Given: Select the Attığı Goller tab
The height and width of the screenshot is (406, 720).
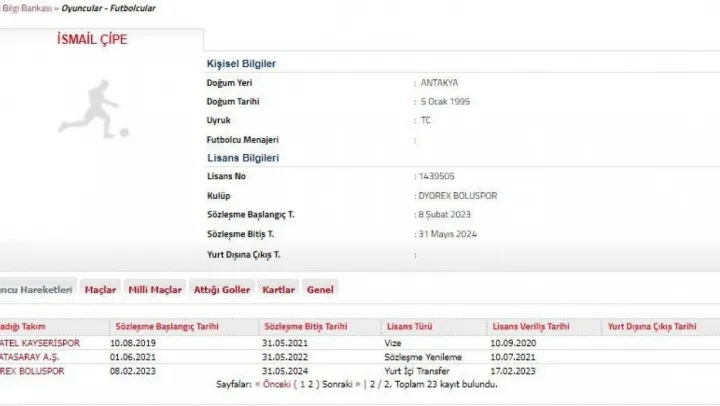Looking at the screenshot, I should pos(222,289).
